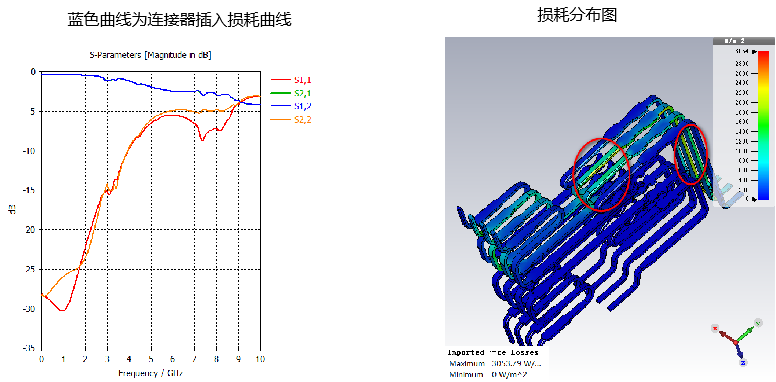Click the S-Parameters chart title

(x=150, y=55)
